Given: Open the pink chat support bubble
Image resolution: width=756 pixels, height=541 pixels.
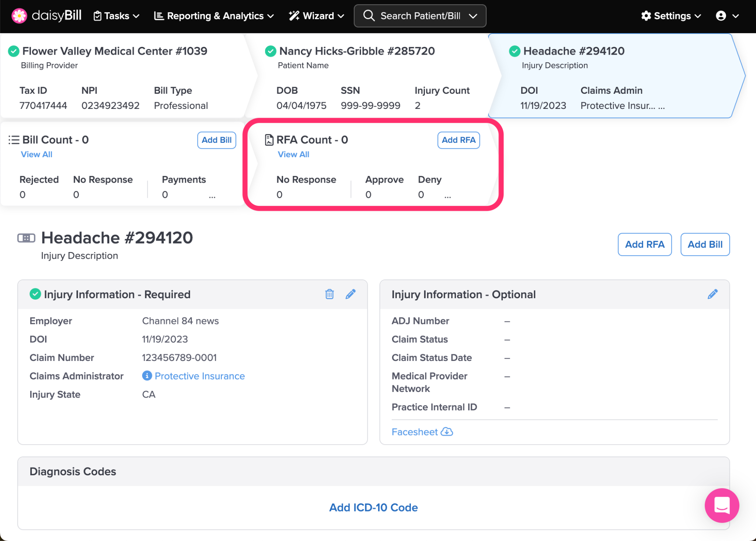Looking at the screenshot, I should [722, 505].
